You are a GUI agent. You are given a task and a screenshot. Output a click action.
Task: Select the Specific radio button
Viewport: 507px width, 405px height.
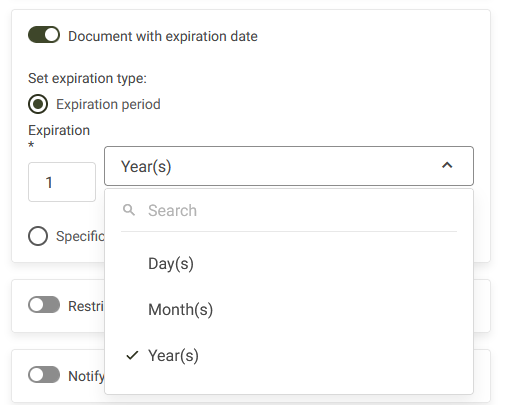[38, 236]
